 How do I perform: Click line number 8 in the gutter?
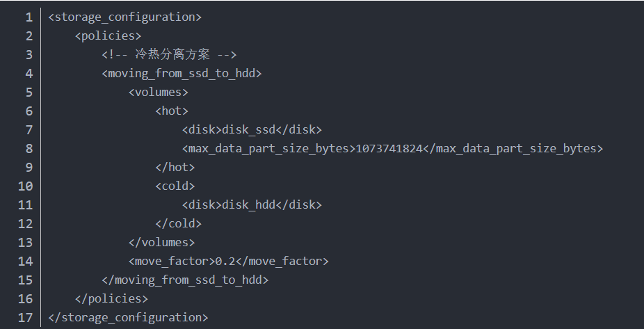tap(29, 148)
